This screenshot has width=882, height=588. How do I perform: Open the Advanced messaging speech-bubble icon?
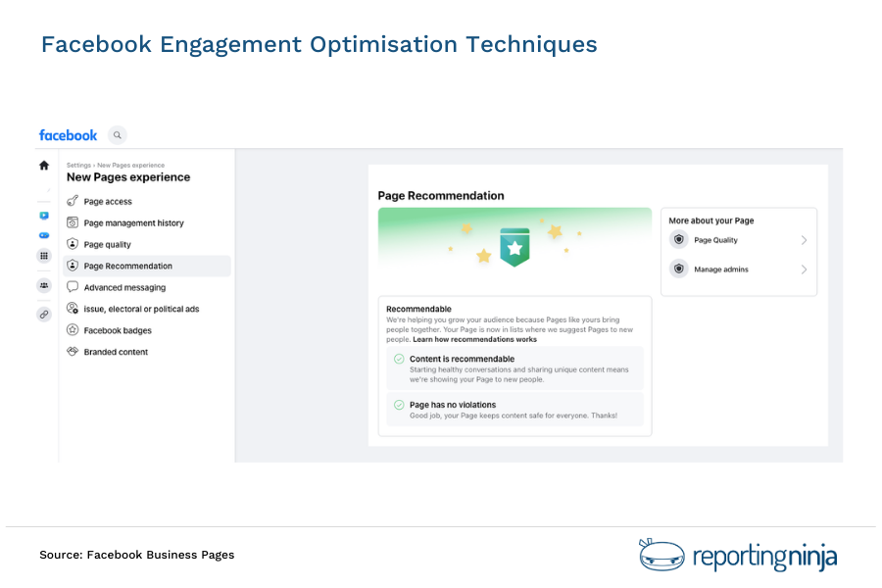click(72, 287)
